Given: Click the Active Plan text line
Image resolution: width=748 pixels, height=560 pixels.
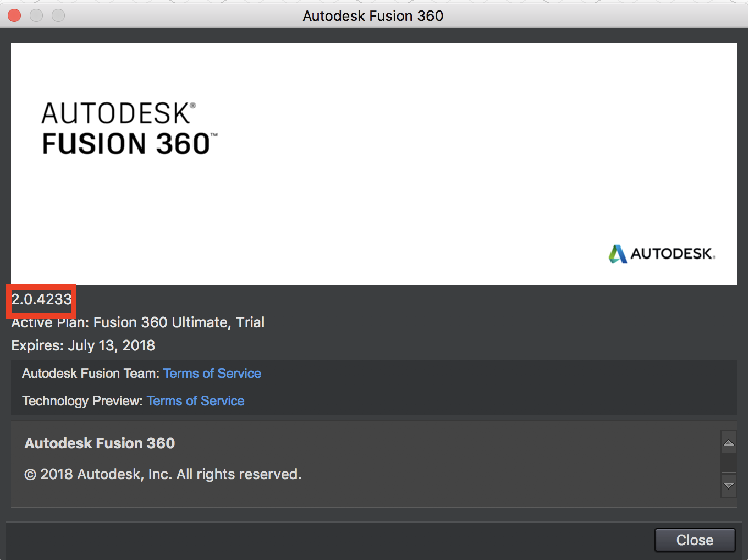Looking at the screenshot, I should (x=137, y=322).
